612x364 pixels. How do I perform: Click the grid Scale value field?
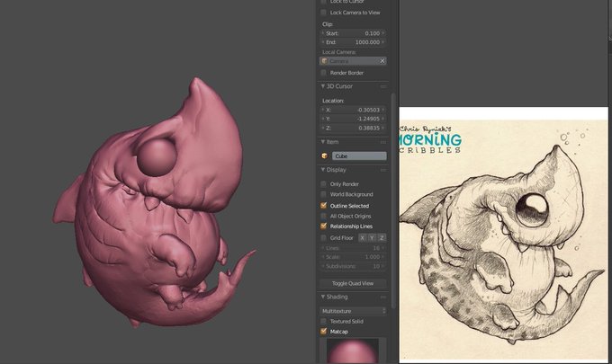point(353,257)
